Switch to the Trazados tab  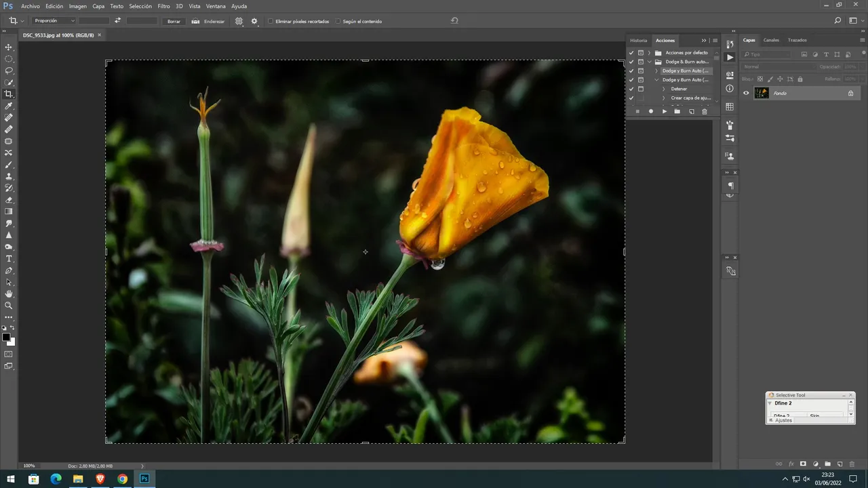tap(797, 41)
